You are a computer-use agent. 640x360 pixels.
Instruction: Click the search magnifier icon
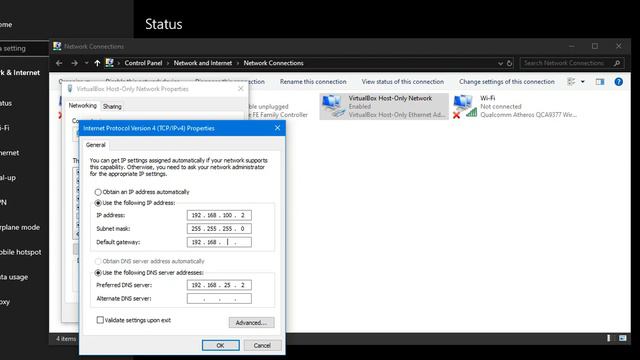click(617, 63)
